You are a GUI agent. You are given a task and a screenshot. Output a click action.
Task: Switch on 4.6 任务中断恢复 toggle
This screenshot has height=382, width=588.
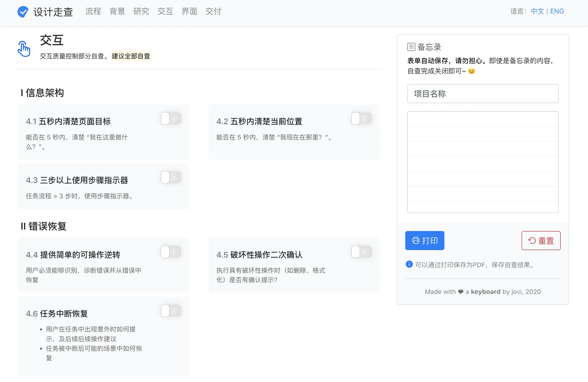(x=171, y=311)
